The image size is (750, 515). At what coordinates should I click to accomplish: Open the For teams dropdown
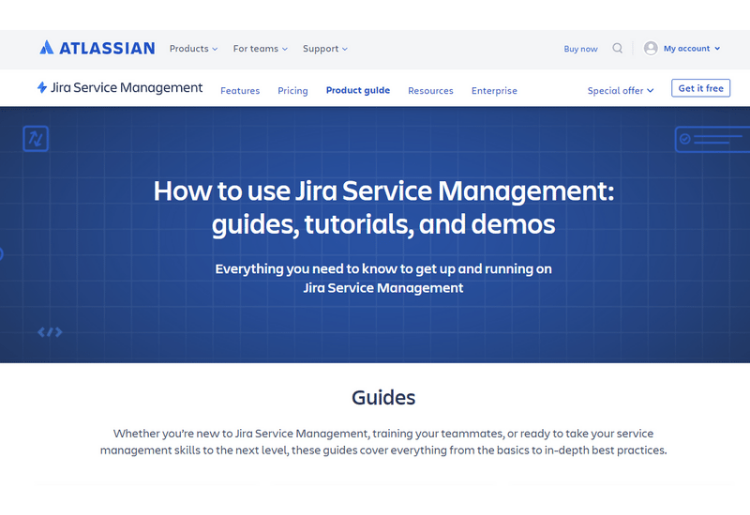[260, 49]
